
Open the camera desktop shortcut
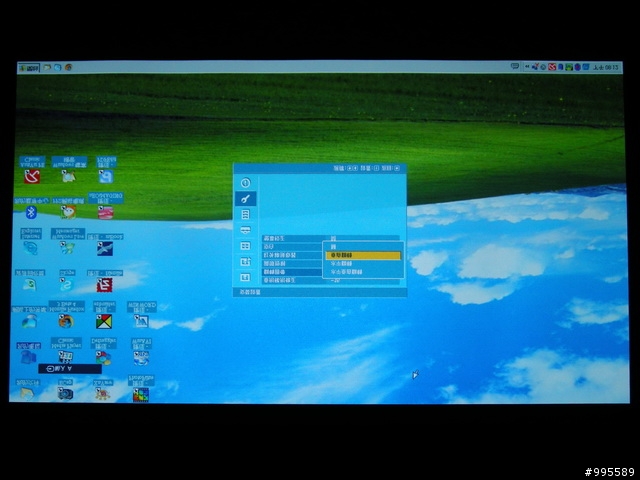coord(65,393)
